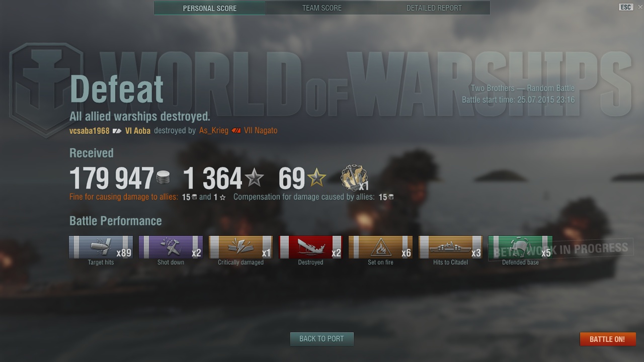Click the gold free experience star
Screen dimensions: 644x362
tap(316, 178)
